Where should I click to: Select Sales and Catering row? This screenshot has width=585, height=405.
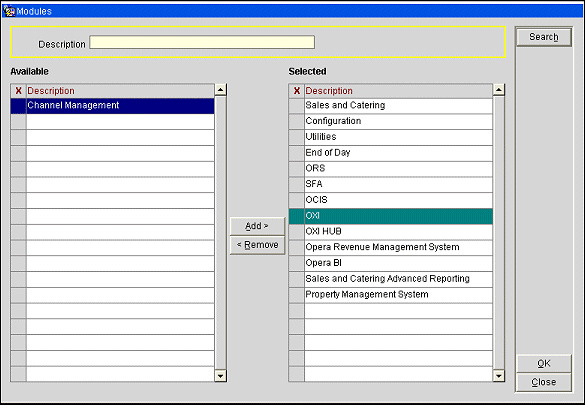(398, 106)
